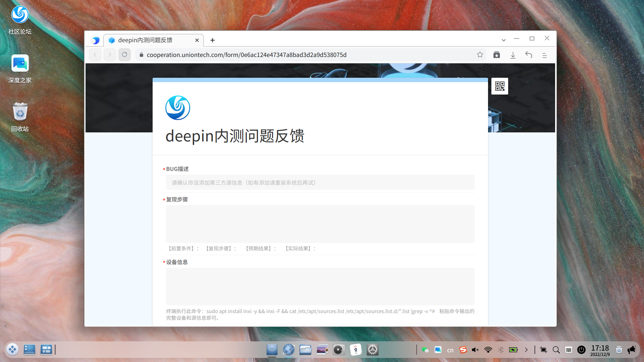Open the 深度之家 desktop icon
644x362 pixels.
pyautogui.click(x=20, y=69)
